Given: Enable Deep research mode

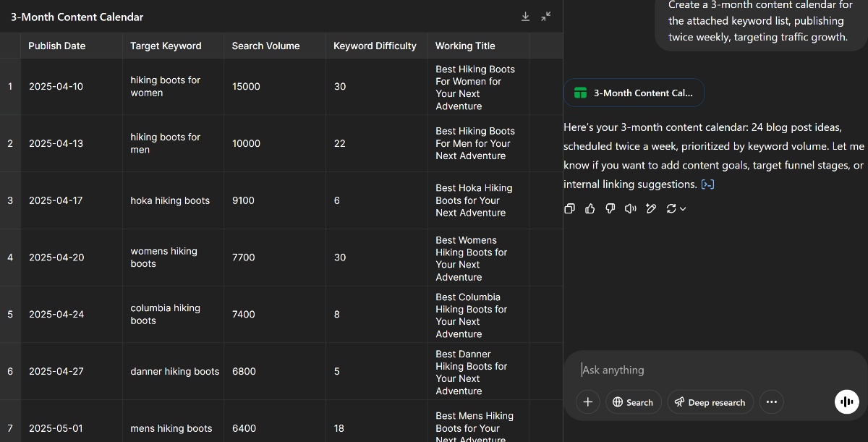Looking at the screenshot, I should (x=710, y=402).
